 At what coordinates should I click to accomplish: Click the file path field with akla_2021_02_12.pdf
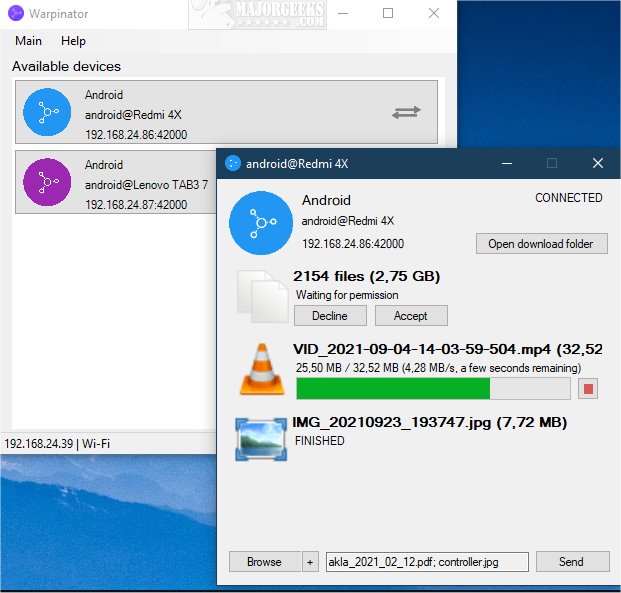pos(427,562)
